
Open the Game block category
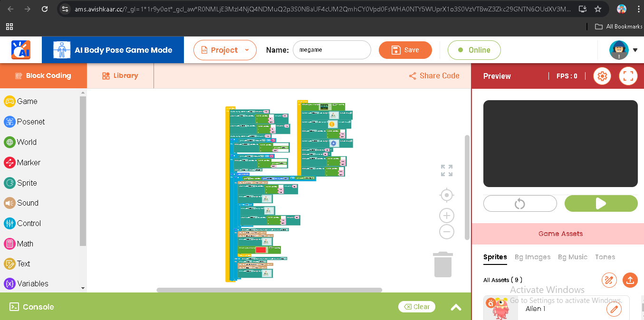point(20,101)
